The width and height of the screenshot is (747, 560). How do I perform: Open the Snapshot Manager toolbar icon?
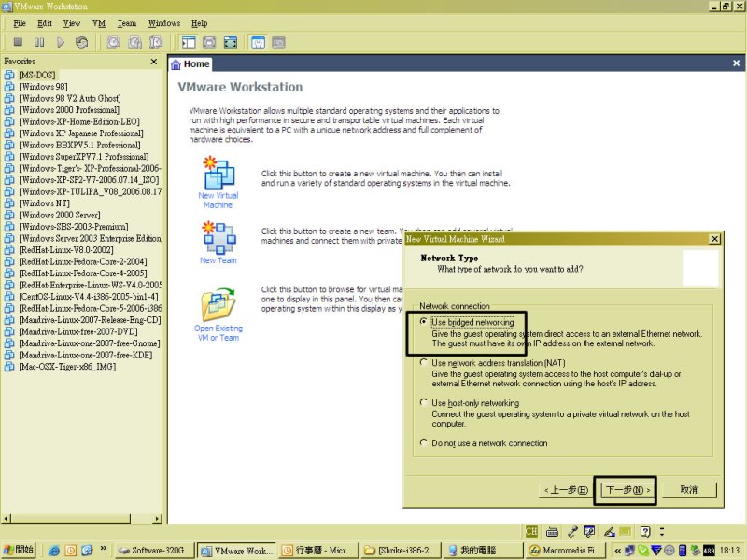pos(156,42)
